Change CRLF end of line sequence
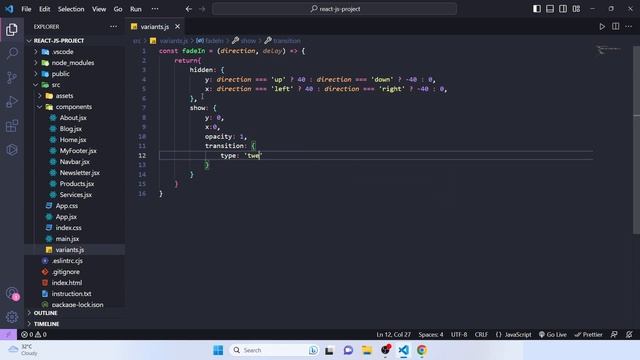Image resolution: width=640 pixels, height=360 pixels. point(481,334)
